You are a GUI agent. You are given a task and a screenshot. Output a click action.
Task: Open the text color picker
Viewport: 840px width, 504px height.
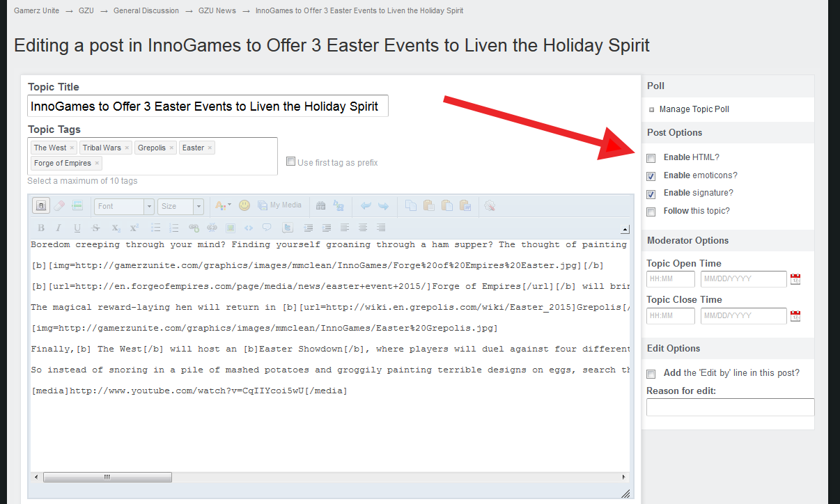[x=223, y=206]
